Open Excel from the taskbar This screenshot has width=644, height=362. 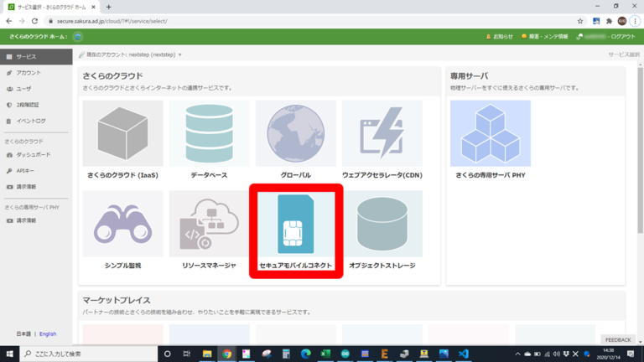(325, 354)
